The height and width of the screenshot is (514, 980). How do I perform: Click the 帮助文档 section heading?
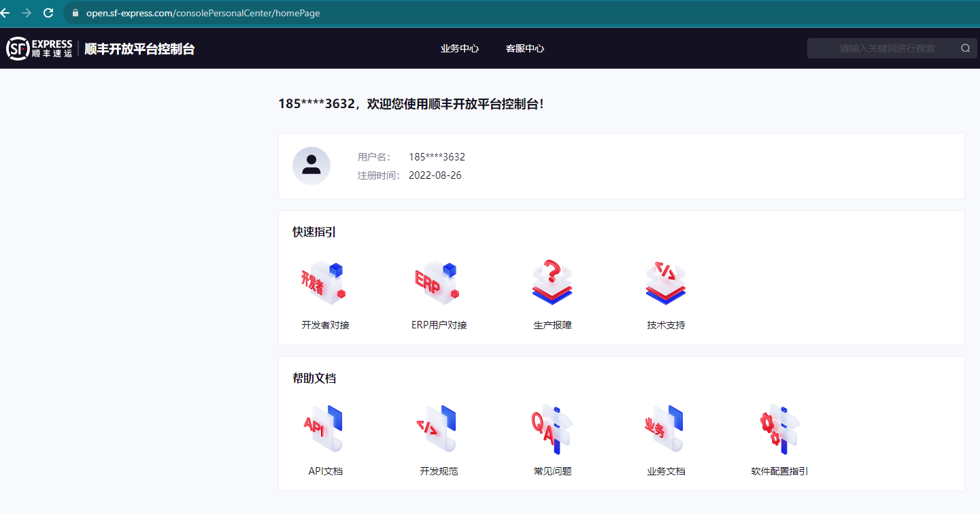314,379
